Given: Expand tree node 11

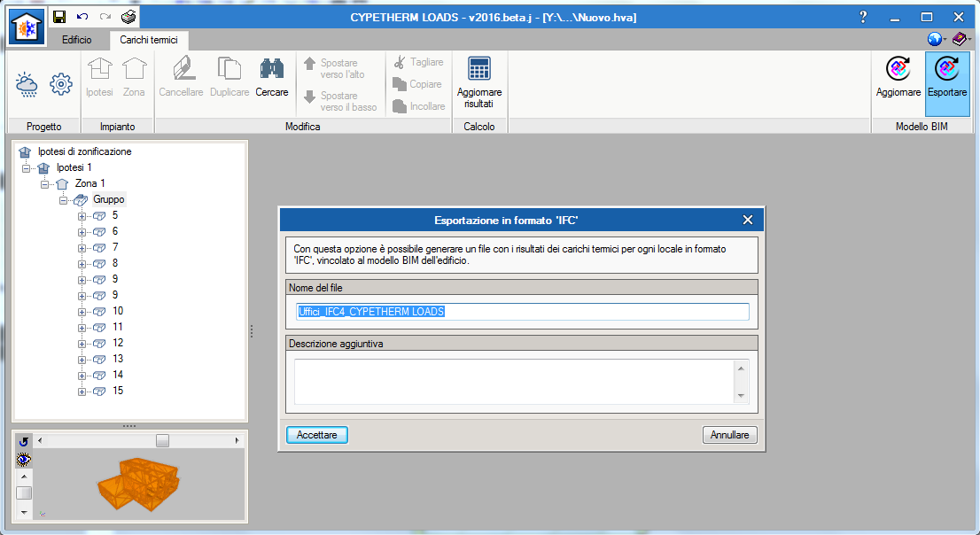Looking at the screenshot, I should (x=82, y=328).
